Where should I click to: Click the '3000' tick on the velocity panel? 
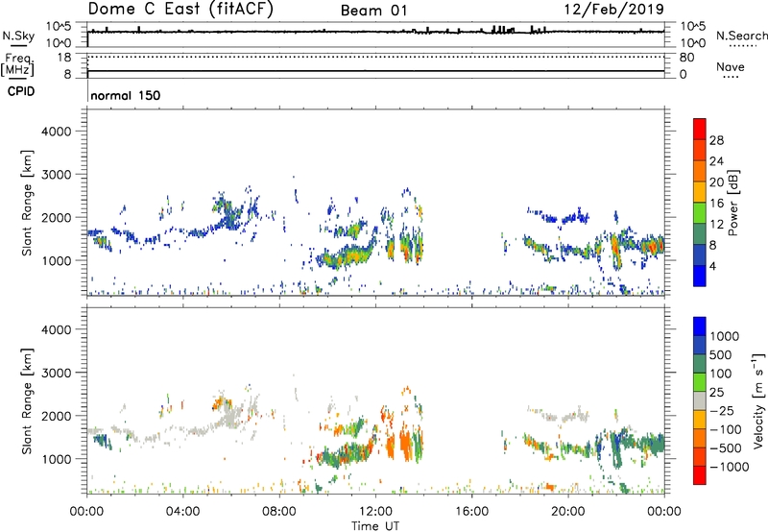tap(56, 373)
